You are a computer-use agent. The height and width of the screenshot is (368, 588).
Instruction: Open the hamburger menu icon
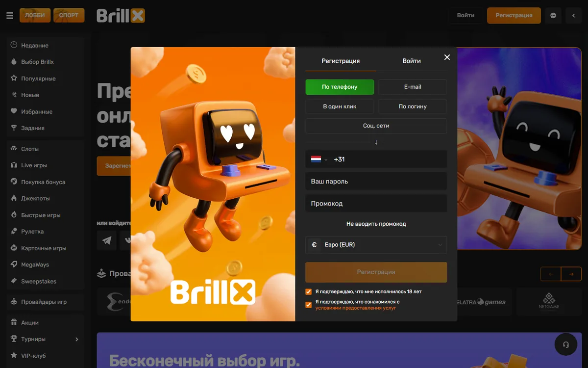[x=10, y=15]
